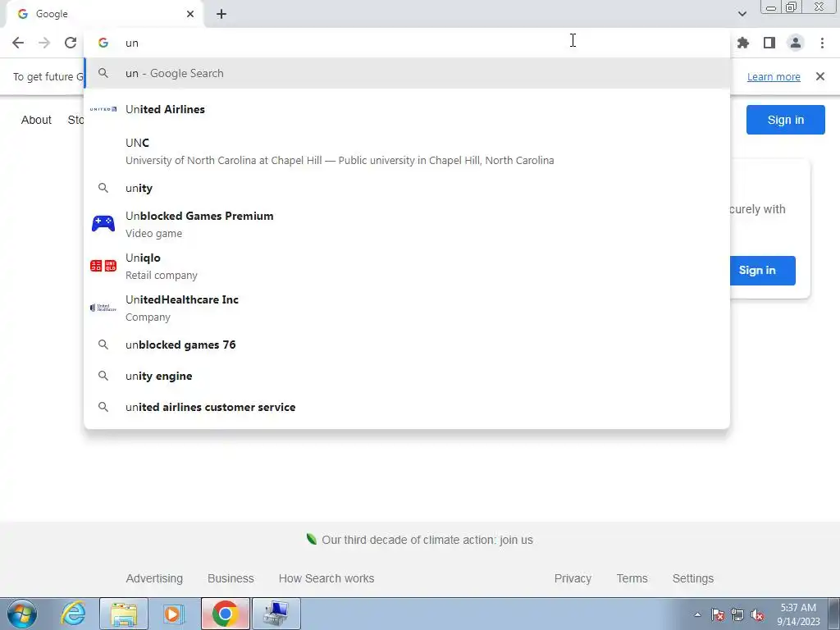Click the forward navigation arrow

coord(44,43)
